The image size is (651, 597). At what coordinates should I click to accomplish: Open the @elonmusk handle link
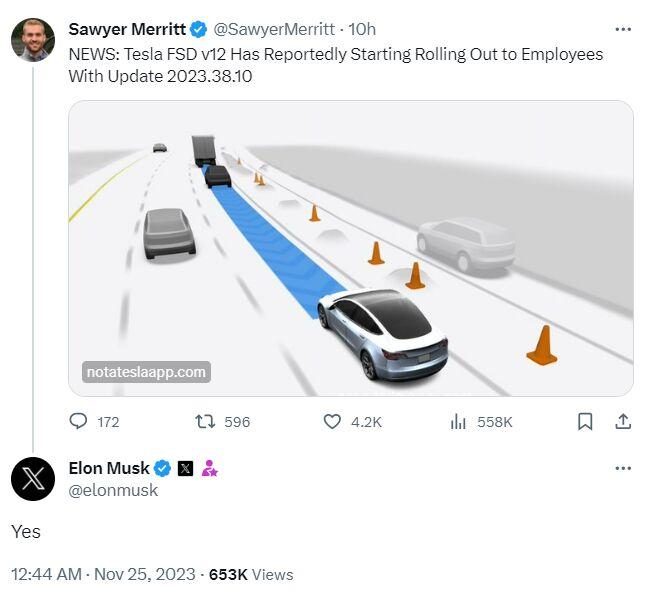[113, 490]
